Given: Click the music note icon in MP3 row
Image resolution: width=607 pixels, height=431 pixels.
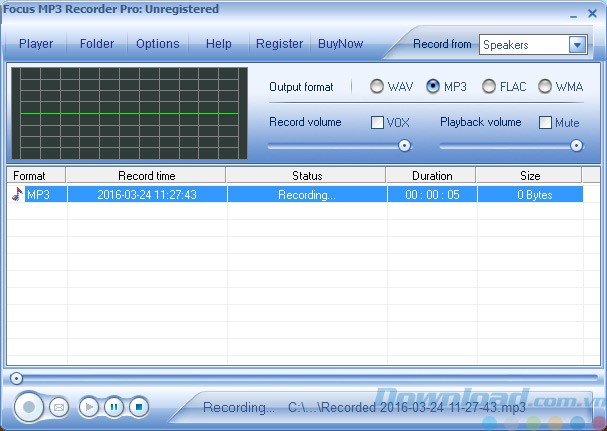Looking at the screenshot, I should coord(17,194).
